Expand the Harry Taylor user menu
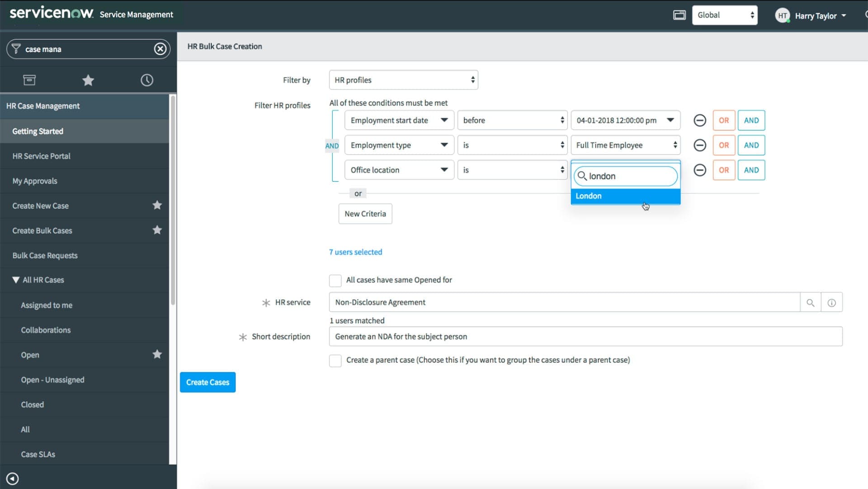 tap(815, 16)
